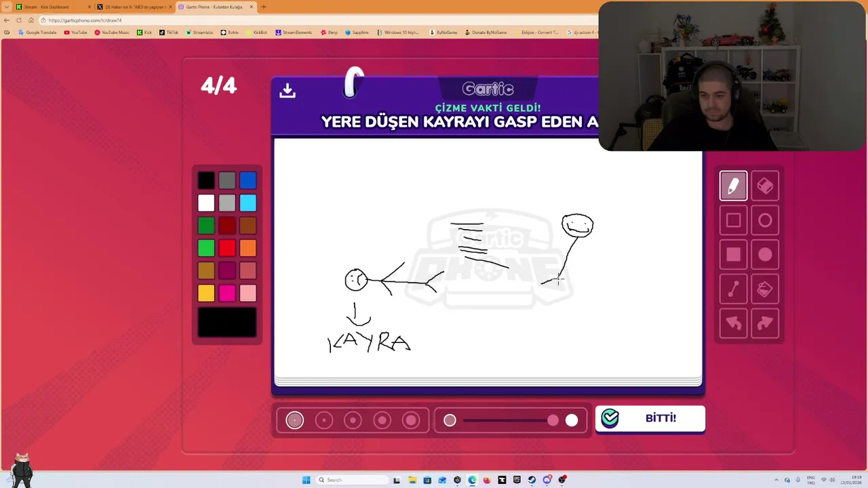868x488 pixels.
Task: Open the Donate ByNoGame bookmark
Action: 486,33
